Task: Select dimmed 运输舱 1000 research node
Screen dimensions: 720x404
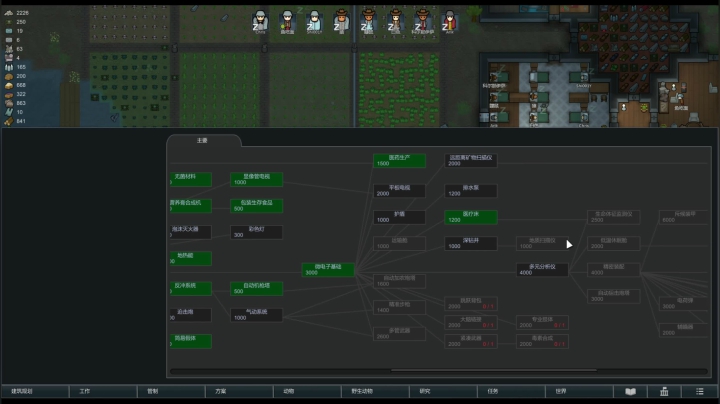Action: tap(399, 243)
